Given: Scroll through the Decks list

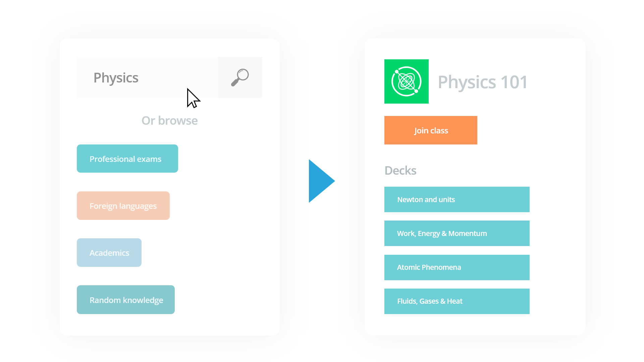Looking at the screenshot, I should coord(458,250).
